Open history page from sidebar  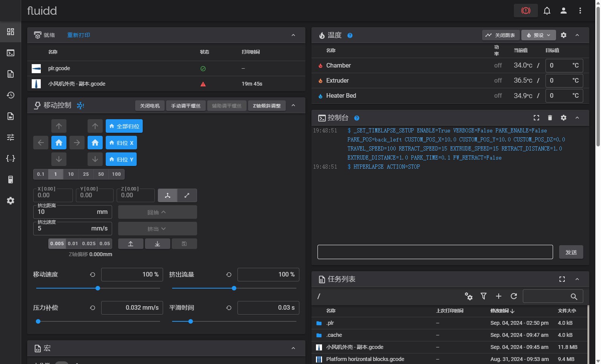[11, 95]
